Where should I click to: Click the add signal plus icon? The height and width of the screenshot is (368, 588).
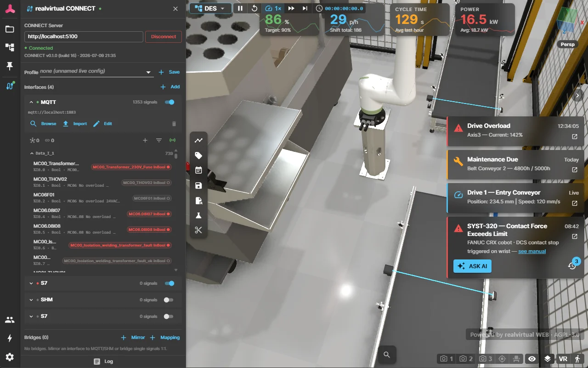tap(145, 140)
